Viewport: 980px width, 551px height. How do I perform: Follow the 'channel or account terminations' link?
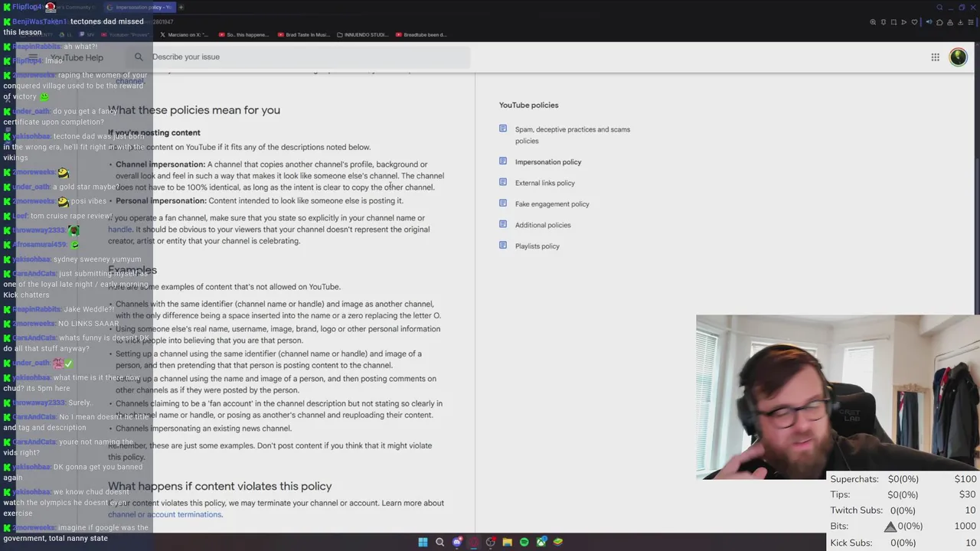(165, 514)
